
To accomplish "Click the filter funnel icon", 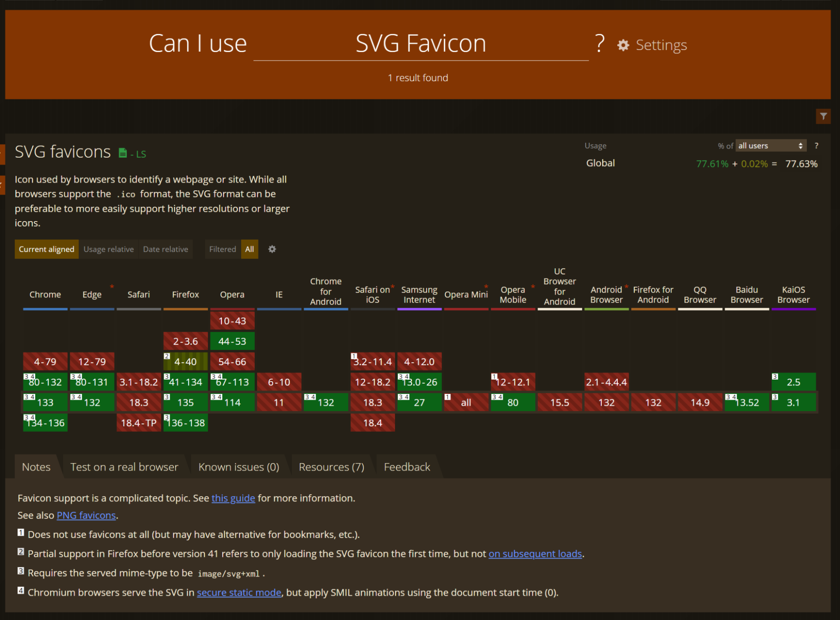I will pos(823,116).
